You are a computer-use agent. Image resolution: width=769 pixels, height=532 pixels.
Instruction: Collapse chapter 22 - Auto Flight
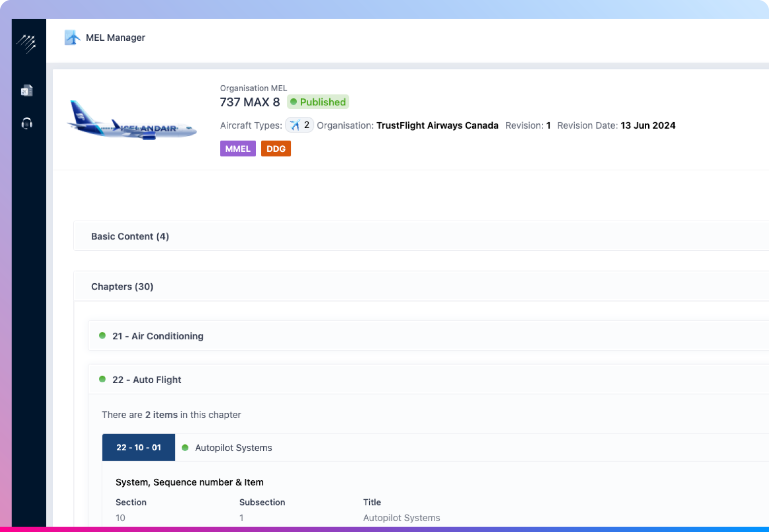pyautogui.click(x=147, y=380)
